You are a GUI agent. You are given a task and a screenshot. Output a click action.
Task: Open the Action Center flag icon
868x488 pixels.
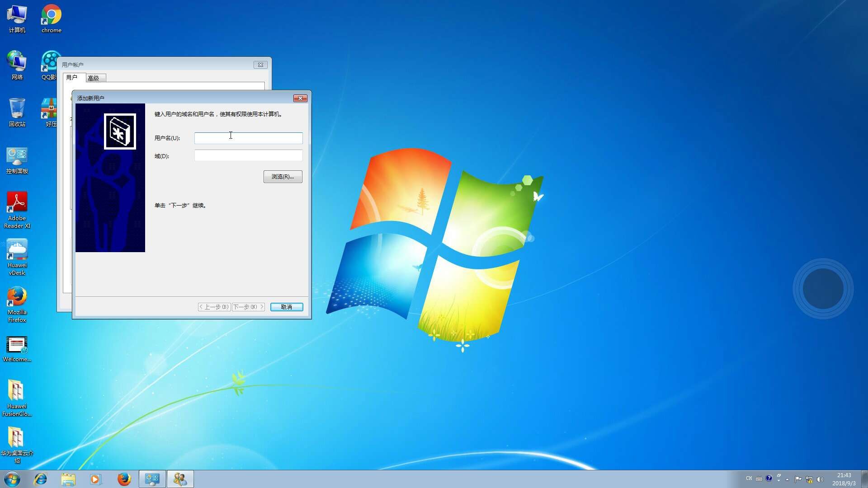coord(798,479)
